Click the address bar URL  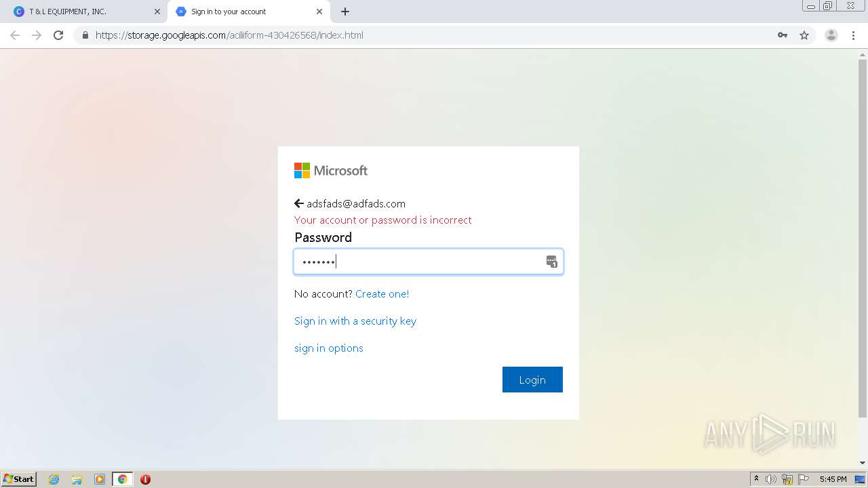(x=229, y=35)
